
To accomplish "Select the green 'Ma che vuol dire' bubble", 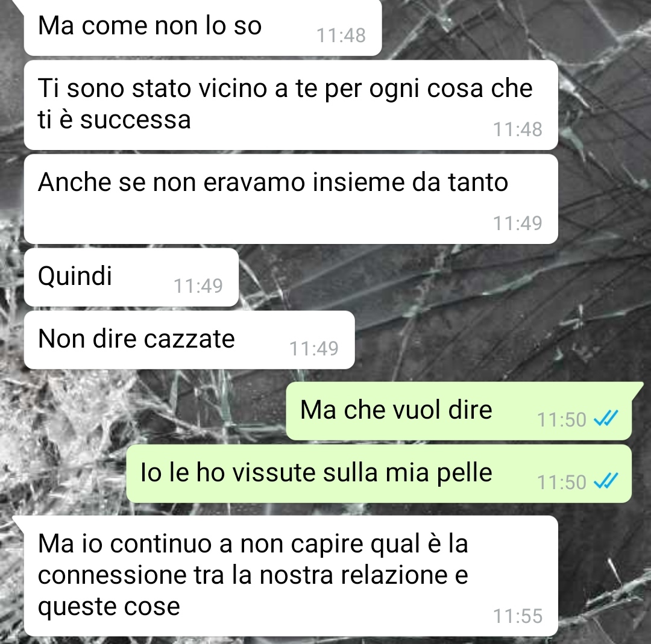I will tap(459, 411).
